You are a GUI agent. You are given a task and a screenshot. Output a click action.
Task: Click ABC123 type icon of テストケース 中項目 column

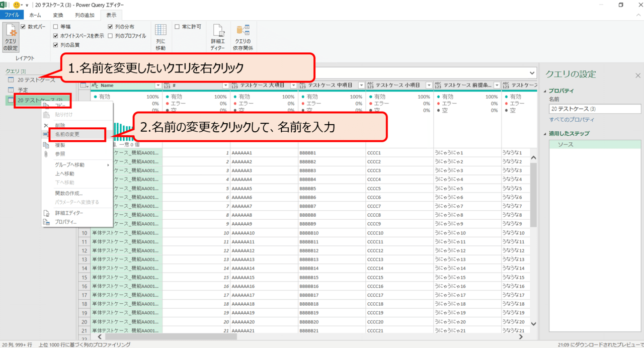(x=302, y=85)
